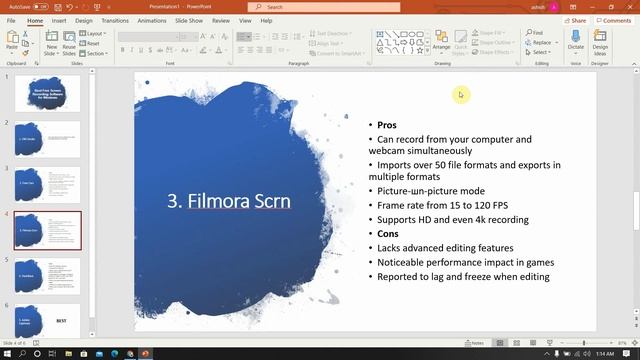The width and height of the screenshot is (640, 360).
Task: Click the Reset slide button
Action: pos(89,43)
